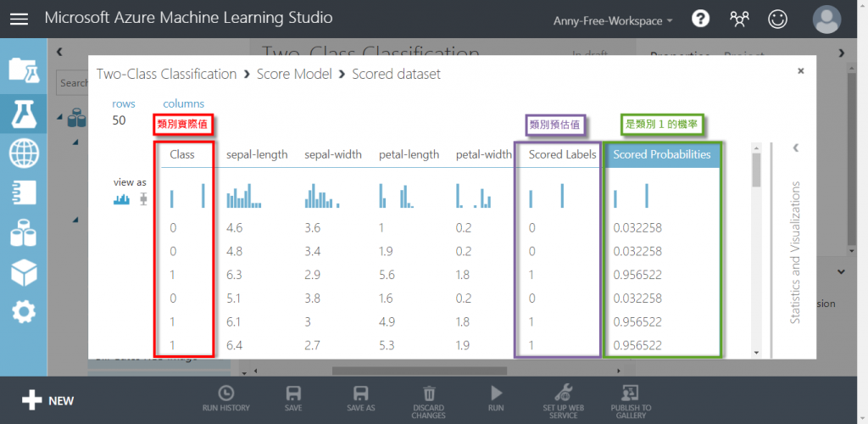Click the help question mark icon
868x424 pixels.
(700, 20)
